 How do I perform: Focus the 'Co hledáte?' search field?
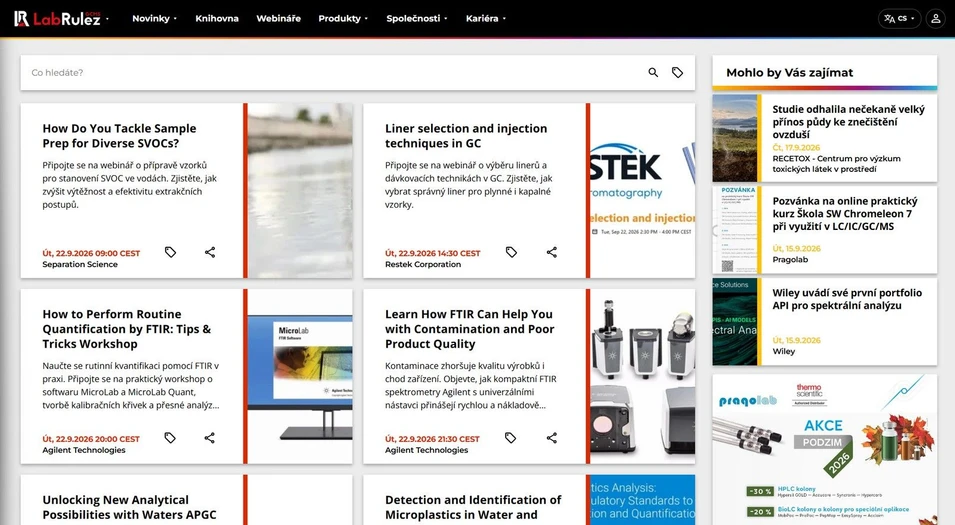tap(335, 72)
